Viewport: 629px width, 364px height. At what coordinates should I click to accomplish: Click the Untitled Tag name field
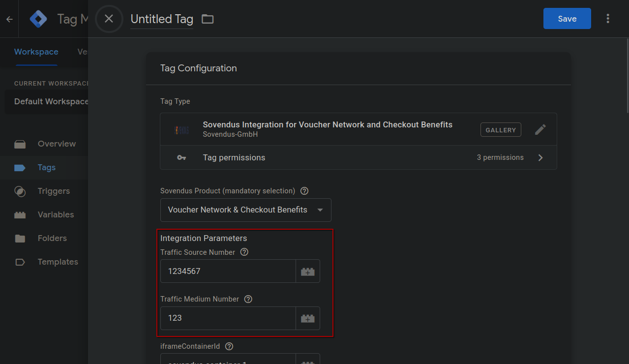coord(162,19)
